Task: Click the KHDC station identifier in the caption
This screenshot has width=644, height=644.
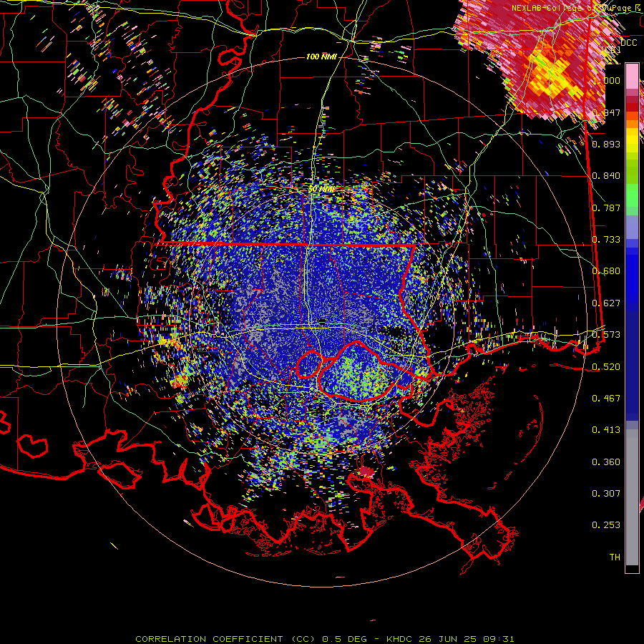Action: pyautogui.click(x=400, y=639)
